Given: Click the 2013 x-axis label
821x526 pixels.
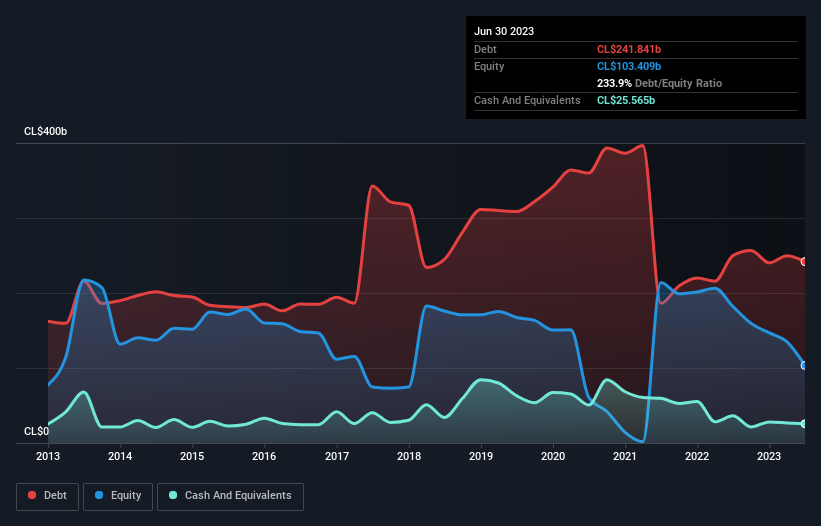Looking at the screenshot, I should [x=48, y=456].
